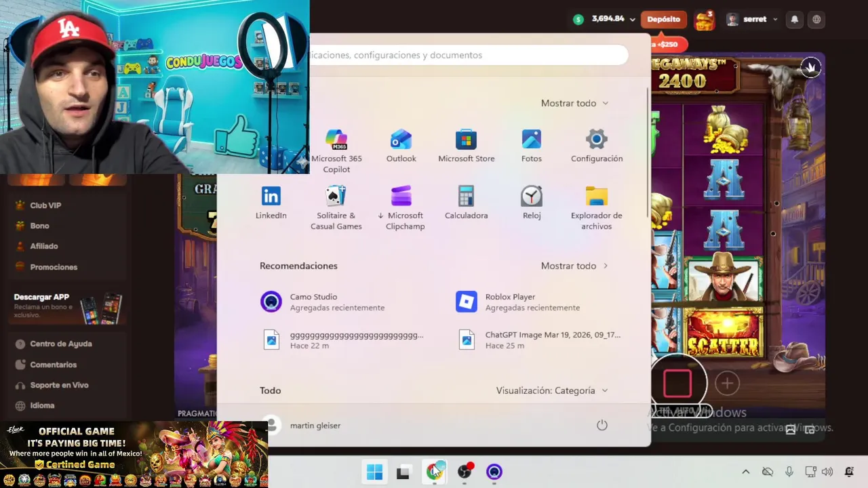Launch LinkedIn pinned app
Viewport: 868px width, 488px height.
[x=271, y=203]
